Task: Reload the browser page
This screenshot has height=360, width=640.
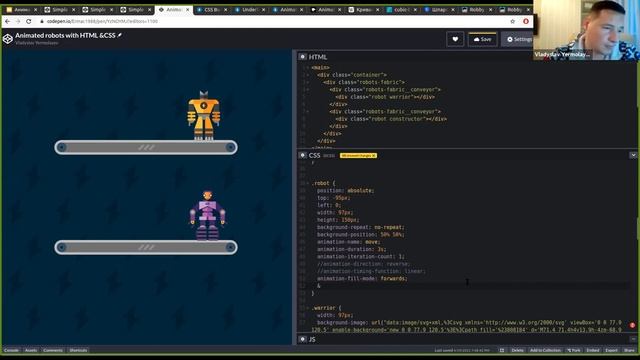Action: [x=29, y=21]
